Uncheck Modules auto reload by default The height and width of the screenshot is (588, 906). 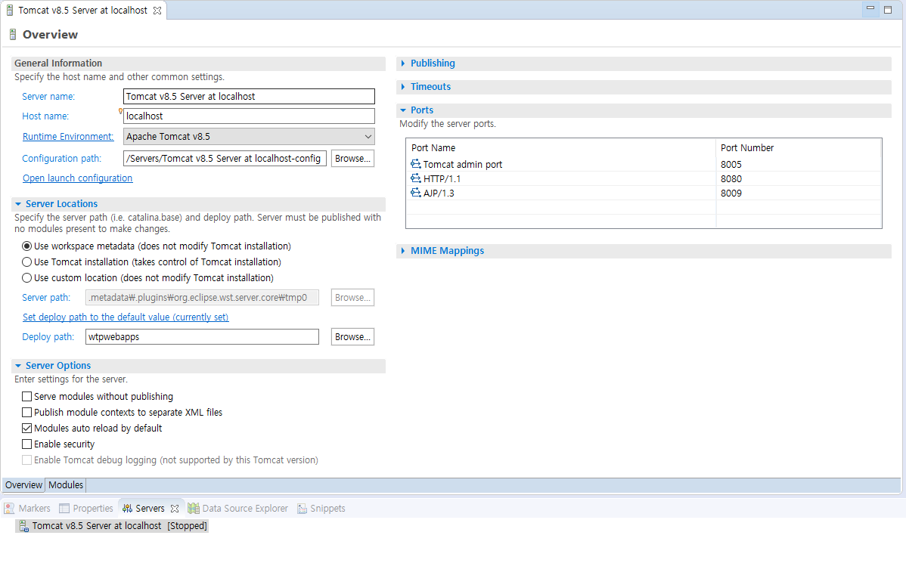[x=26, y=428]
